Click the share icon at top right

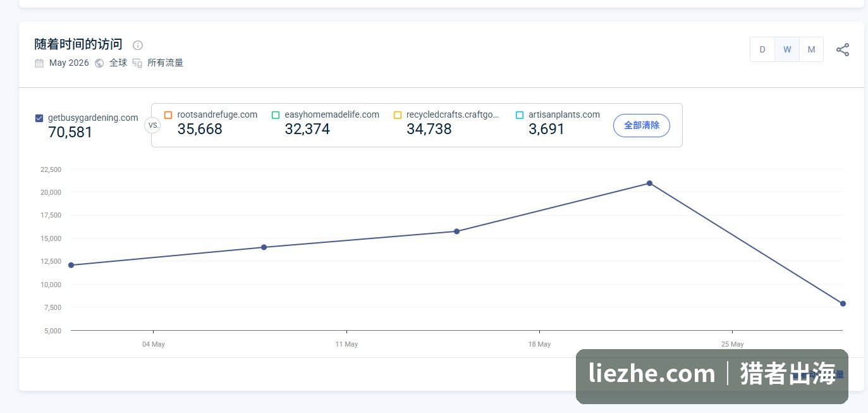(843, 49)
